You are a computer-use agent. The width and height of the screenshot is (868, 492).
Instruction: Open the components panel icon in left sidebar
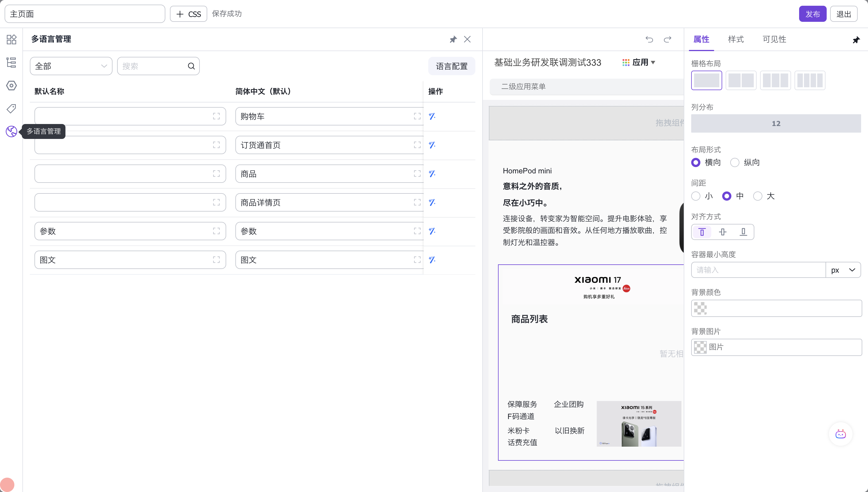pyautogui.click(x=11, y=40)
